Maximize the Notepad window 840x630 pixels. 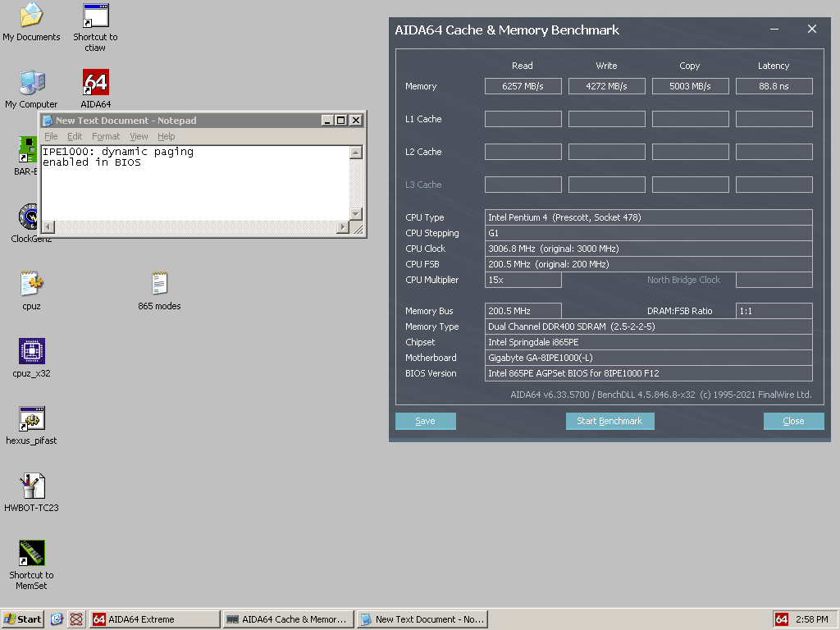[x=340, y=121]
